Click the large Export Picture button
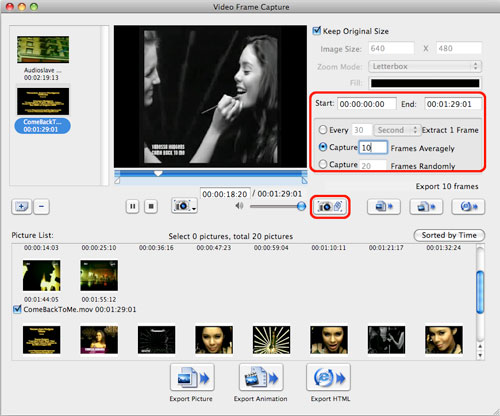The height and width of the screenshot is (416, 500). 192,377
